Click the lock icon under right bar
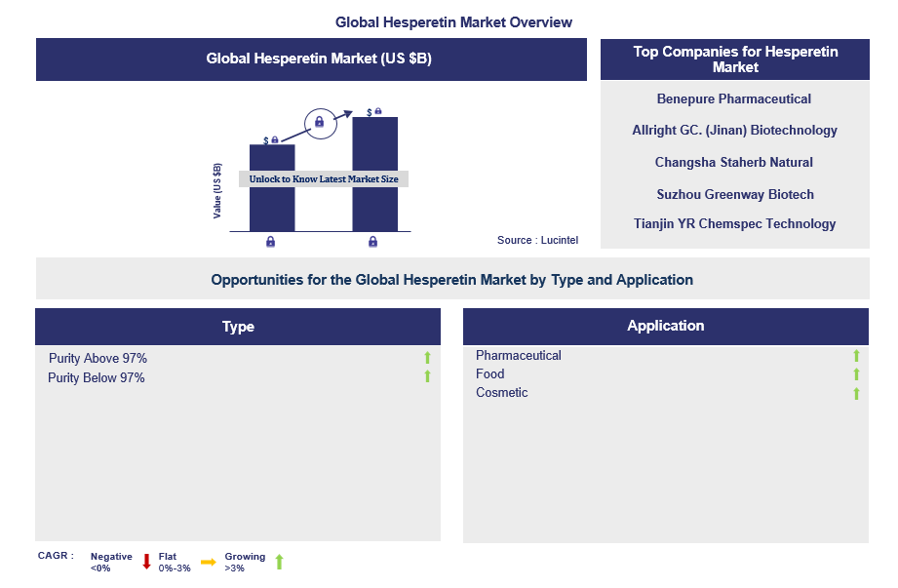 [x=372, y=242]
